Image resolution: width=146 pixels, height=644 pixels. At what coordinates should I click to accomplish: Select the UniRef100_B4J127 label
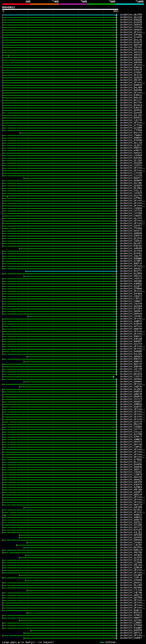coord(131,100)
